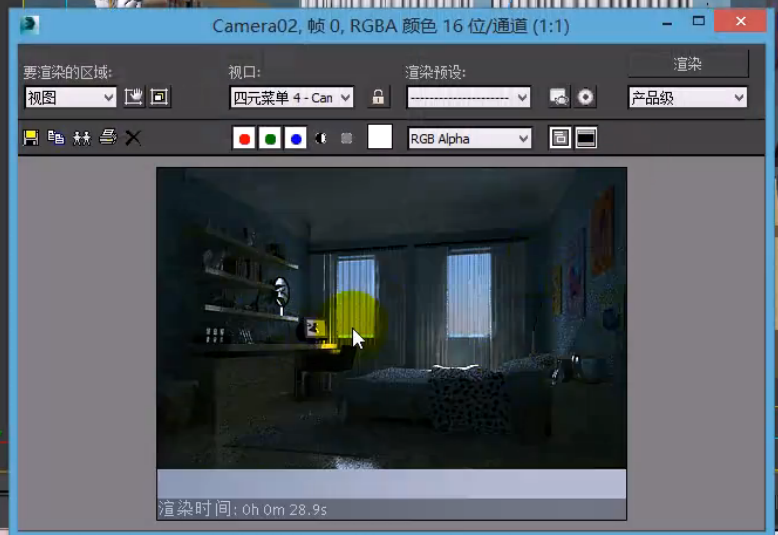Toggle the green channel display
This screenshot has width=778, height=535.
coord(270,138)
